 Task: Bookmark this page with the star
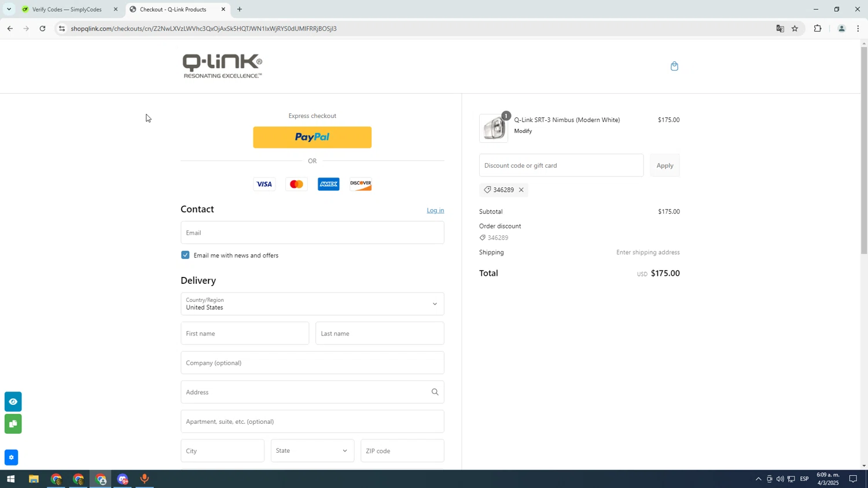pyautogui.click(x=795, y=28)
